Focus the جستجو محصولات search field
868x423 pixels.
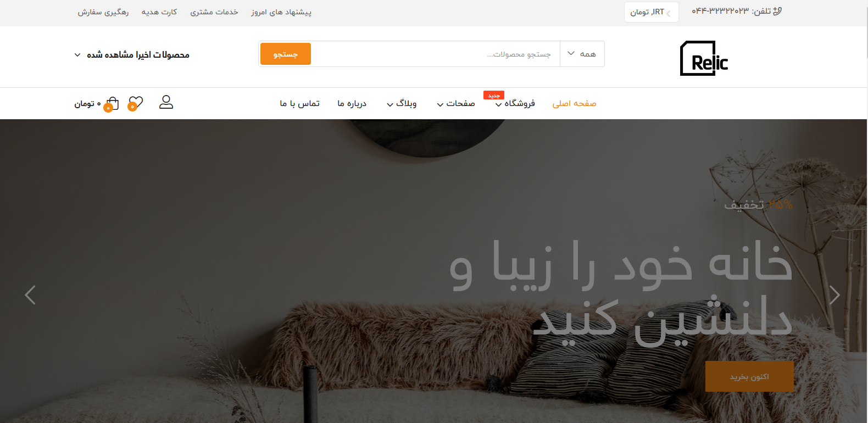click(x=436, y=54)
